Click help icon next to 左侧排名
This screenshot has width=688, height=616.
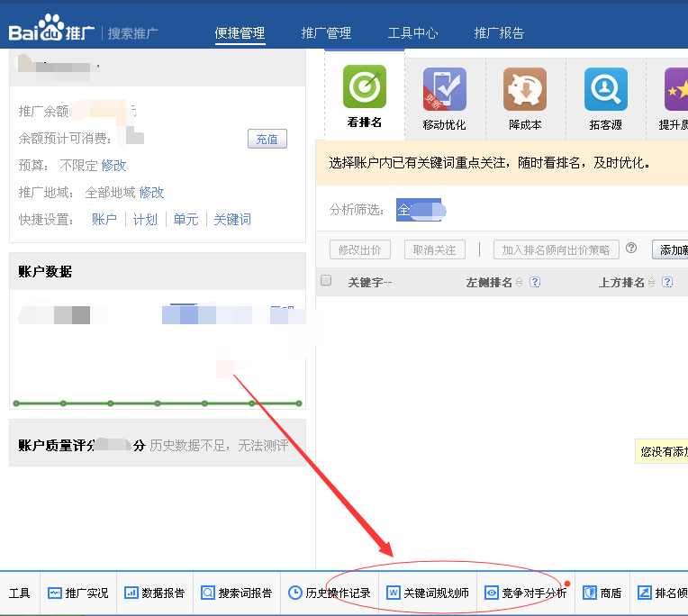click(535, 282)
